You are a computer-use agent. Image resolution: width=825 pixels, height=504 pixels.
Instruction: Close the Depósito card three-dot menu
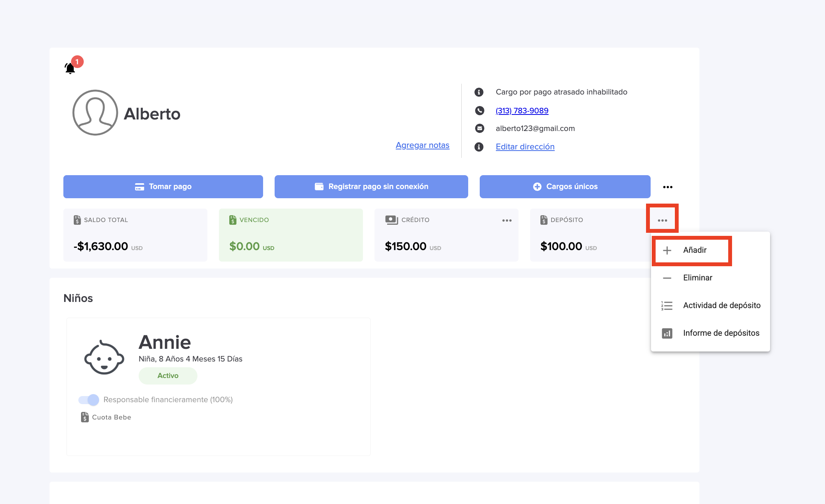pos(662,220)
